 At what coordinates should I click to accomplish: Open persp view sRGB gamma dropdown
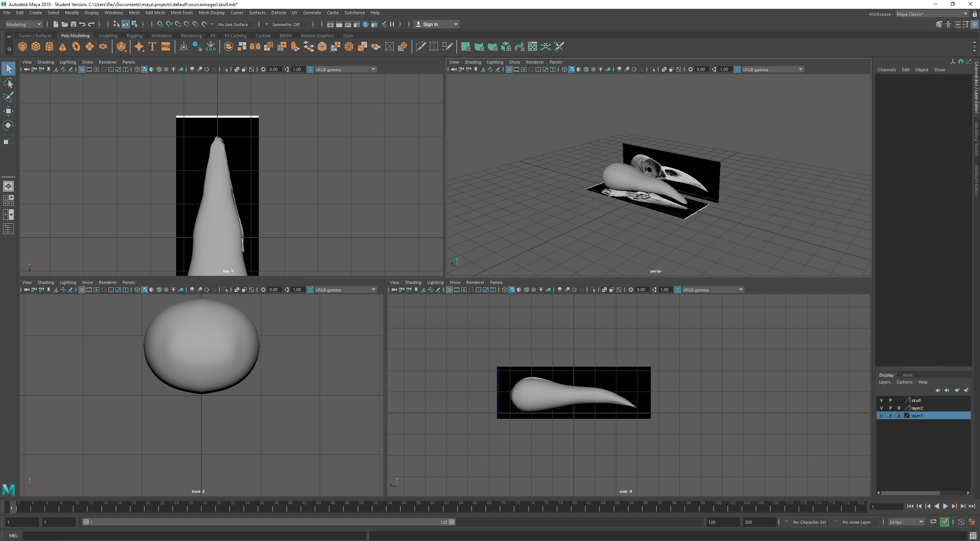coord(773,70)
